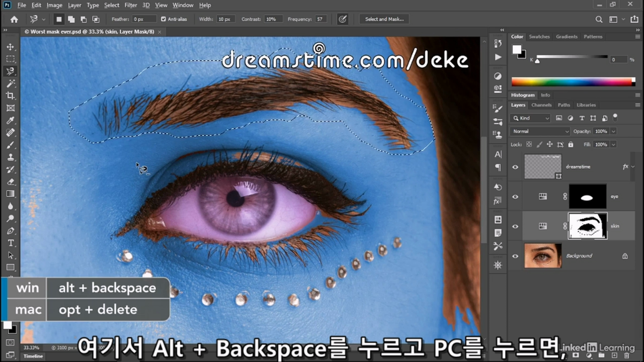This screenshot has width=644, height=362.
Task: Select the Path Selection tool
Action: (x=11, y=255)
